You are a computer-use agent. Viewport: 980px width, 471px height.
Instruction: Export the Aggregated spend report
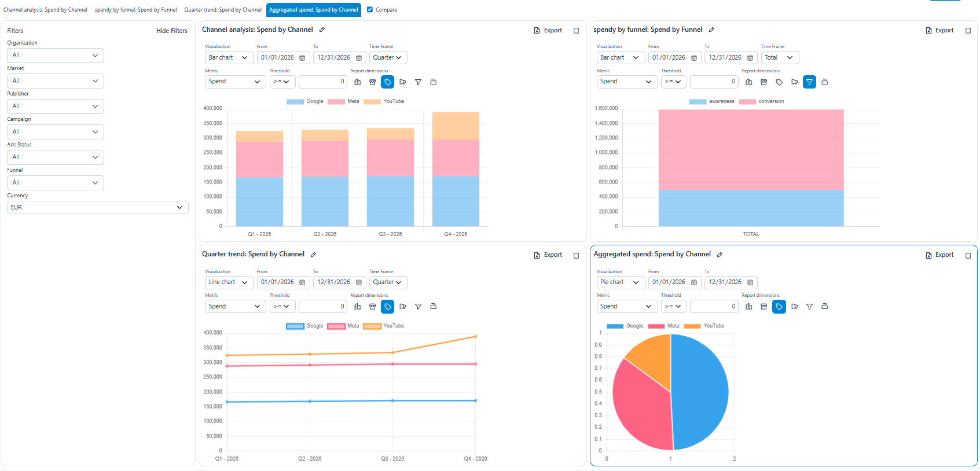pyautogui.click(x=939, y=255)
